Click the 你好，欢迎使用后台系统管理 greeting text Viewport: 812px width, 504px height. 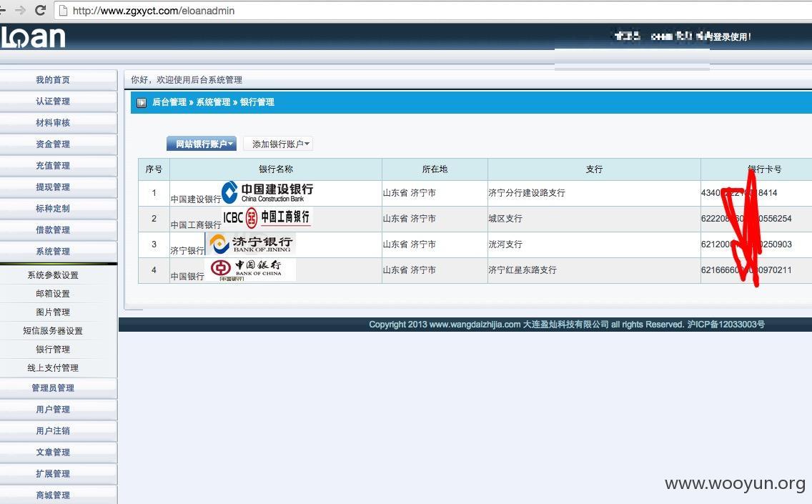187,80
